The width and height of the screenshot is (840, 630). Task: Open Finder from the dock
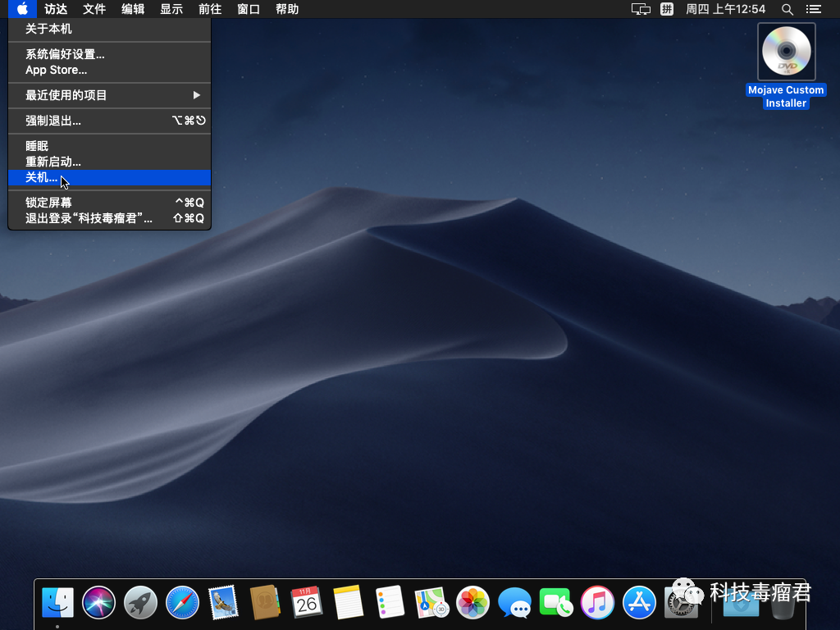[57, 603]
